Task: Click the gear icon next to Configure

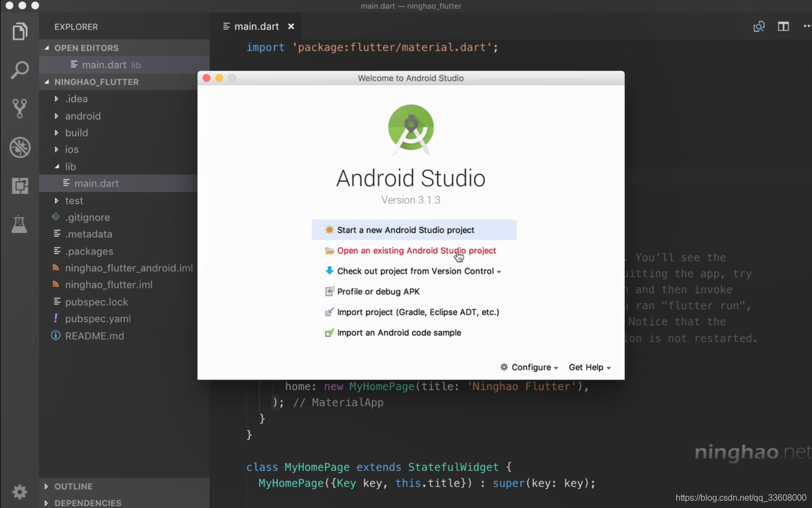Action: (504, 367)
